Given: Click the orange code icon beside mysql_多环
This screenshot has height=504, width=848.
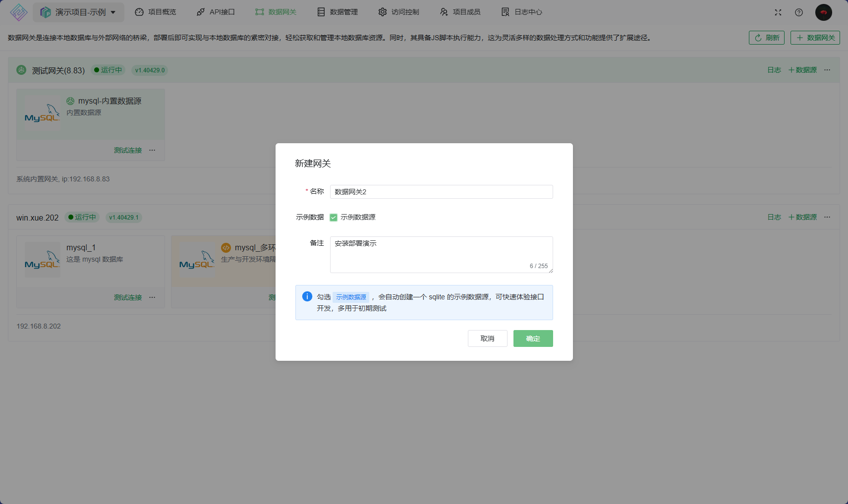Looking at the screenshot, I should [226, 248].
